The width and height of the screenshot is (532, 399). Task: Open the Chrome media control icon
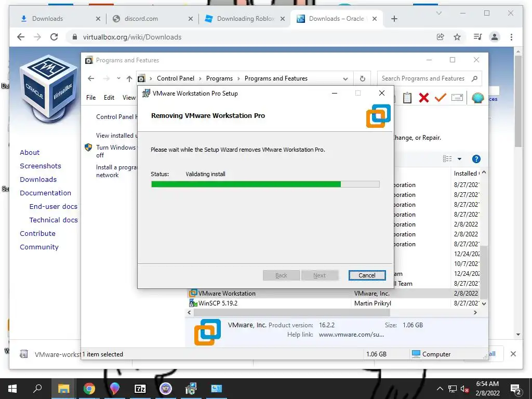point(478,37)
